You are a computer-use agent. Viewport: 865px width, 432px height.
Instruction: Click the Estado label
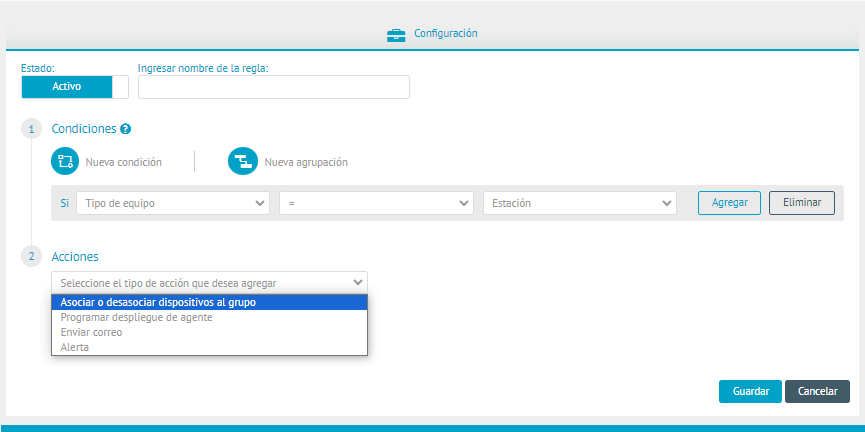click(38, 68)
